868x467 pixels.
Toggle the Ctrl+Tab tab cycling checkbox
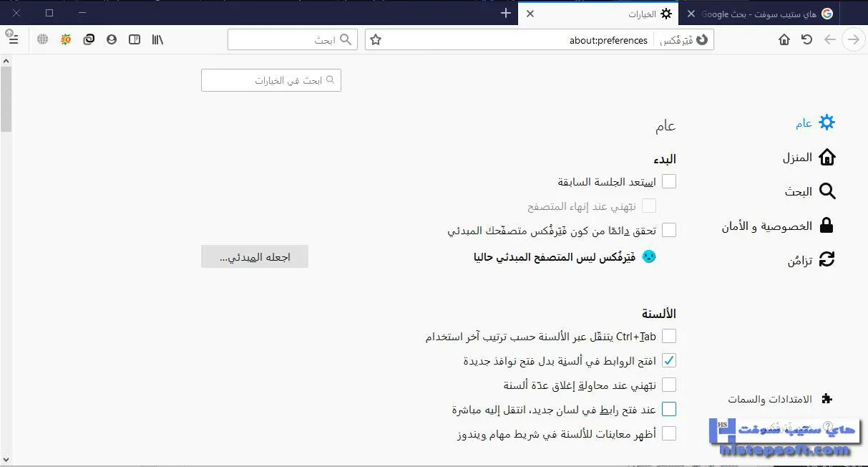pyautogui.click(x=669, y=336)
